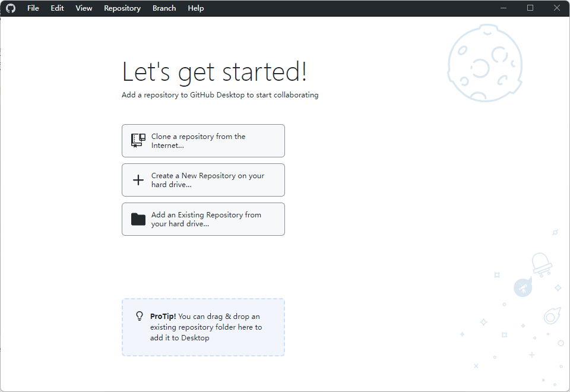Click the ringed planet illustration
Screen dimensions: 570x392
552,316
